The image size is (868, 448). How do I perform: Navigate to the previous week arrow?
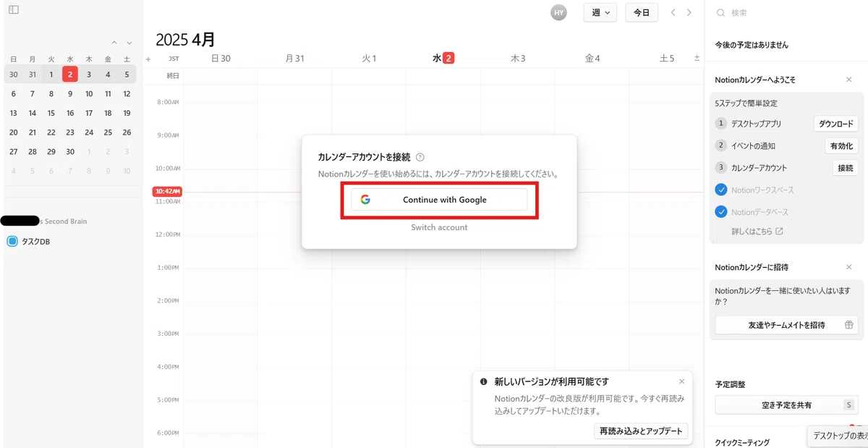(x=673, y=12)
